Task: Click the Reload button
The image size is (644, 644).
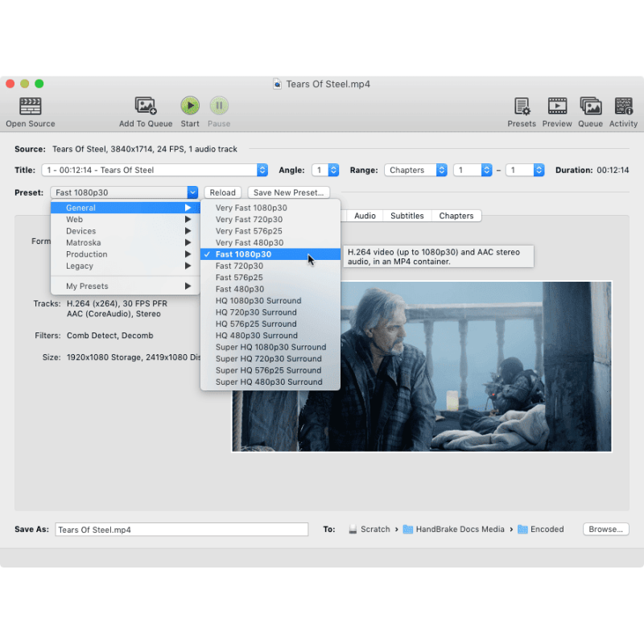Action: pyautogui.click(x=223, y=192)
